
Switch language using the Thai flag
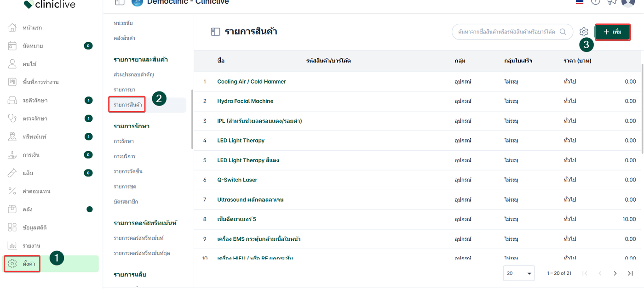pos(580,2)
